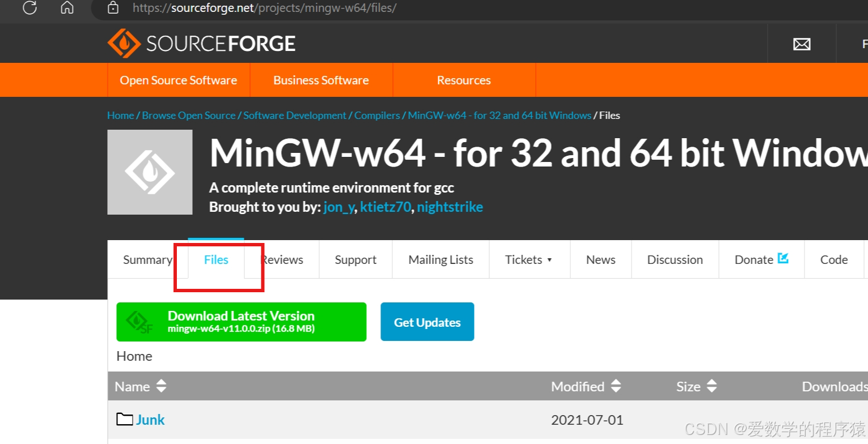
Task: Open the Donate tab
Action: [x=761, y=260]
